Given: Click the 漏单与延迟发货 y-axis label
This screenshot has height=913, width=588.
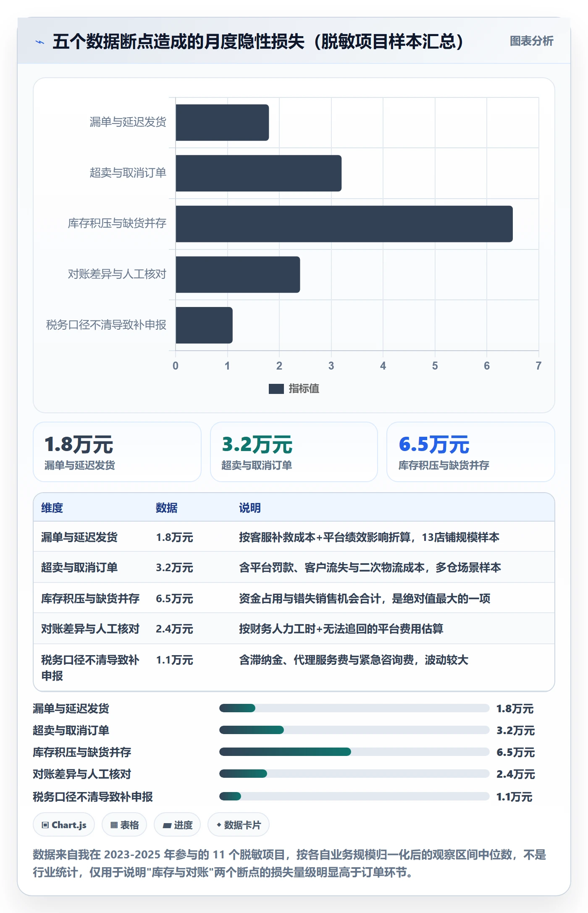Looking at the screenshot, I should [x=128, y=122].
